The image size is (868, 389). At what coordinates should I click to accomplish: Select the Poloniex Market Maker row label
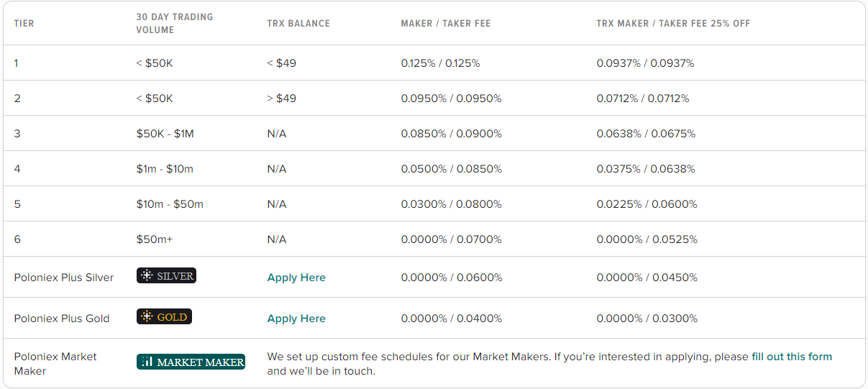pos(55,364)
